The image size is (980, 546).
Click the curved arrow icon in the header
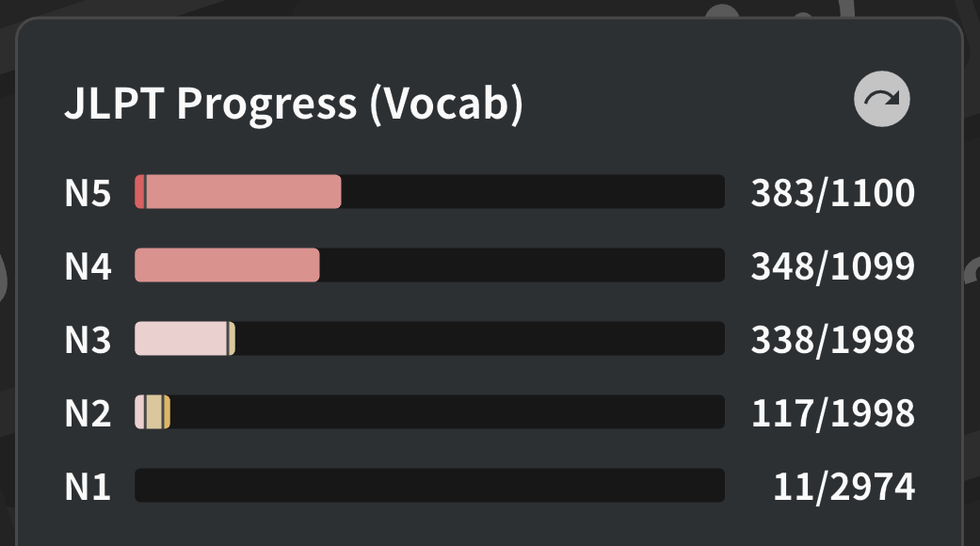click(882, 100)
